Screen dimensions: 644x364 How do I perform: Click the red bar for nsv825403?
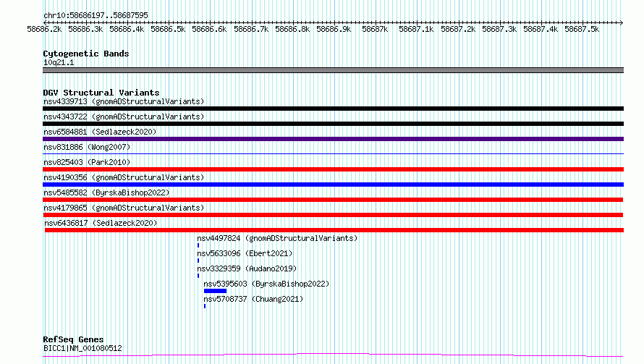click(x=333, y=169)
